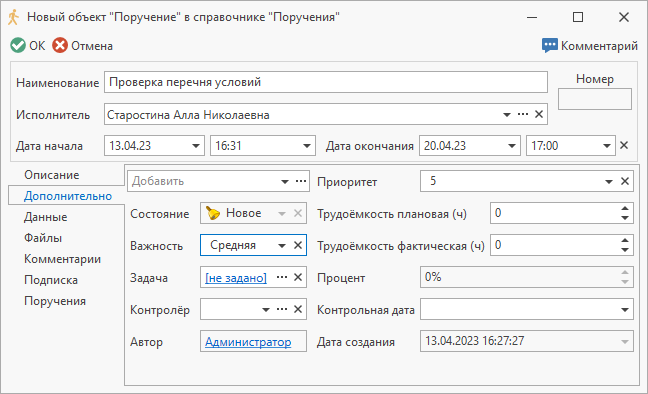648x394 pixels.
Task: Clear the Дата окончания with X icon
Action: click(624, 146)
